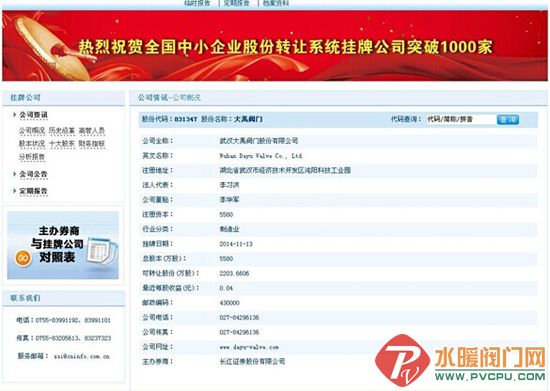The image size is (550, 391).
Task: Open the 公司概况 link in sidebar
Action: click(32, 130)
